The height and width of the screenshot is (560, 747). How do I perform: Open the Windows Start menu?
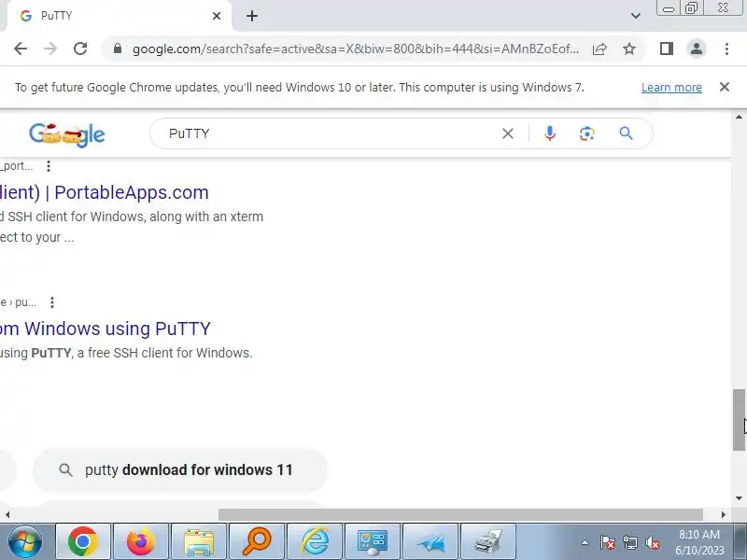tap(25, 542)
